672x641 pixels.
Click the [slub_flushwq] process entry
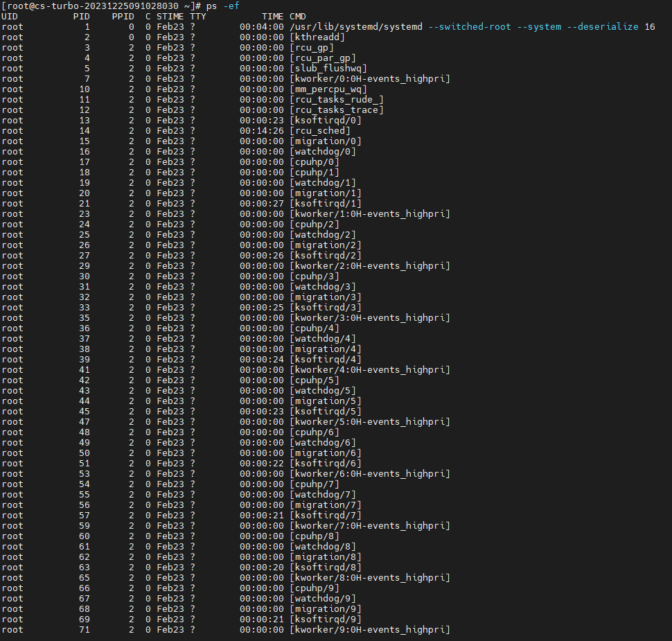point(325,68)
